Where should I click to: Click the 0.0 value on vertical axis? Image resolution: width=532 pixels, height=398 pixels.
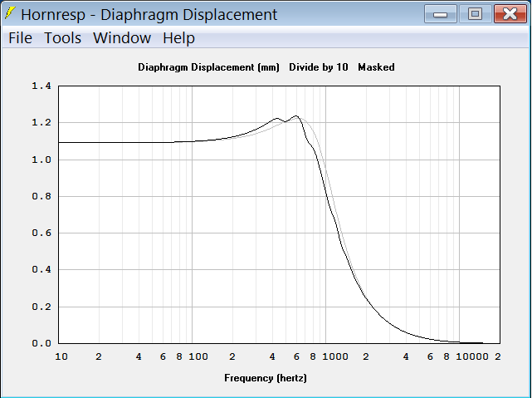click(41, 343)
